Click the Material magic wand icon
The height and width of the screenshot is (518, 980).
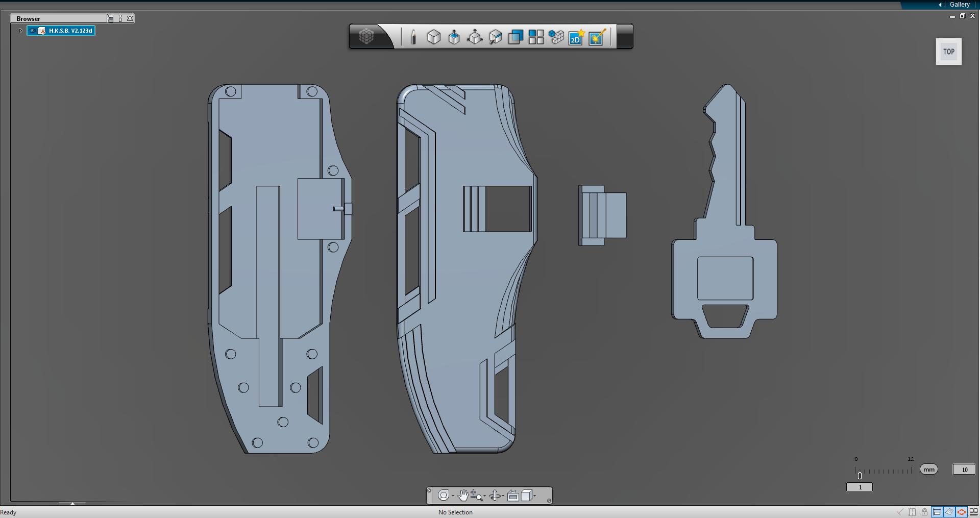click(597, 37)
